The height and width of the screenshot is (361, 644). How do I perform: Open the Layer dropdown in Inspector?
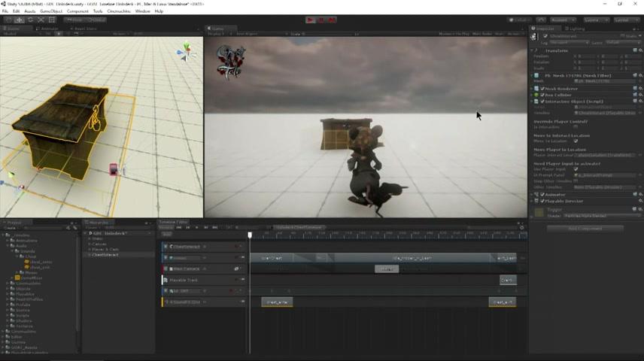click(x=623, y=42)
